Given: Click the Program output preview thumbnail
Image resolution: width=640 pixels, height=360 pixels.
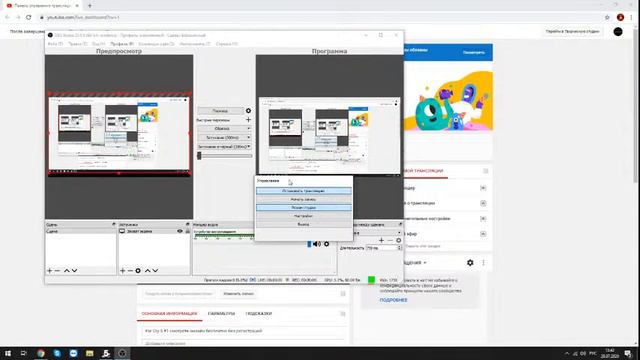Looking at the screenshot, I should tap(329, 136).
